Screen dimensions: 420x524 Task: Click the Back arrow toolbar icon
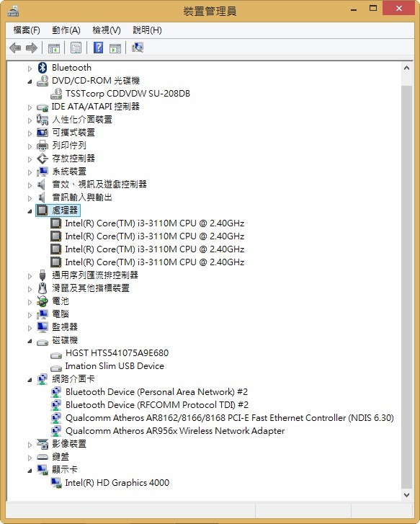click(15, 48)
